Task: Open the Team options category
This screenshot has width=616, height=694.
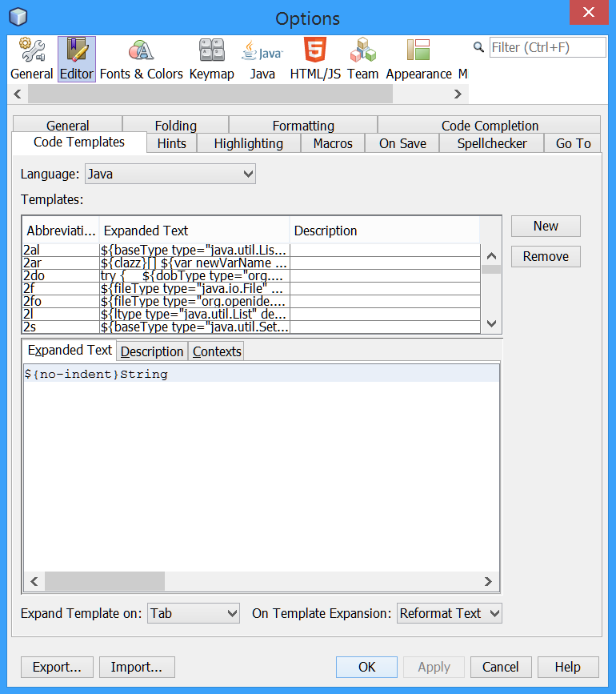Action: [x=362, y=59]
